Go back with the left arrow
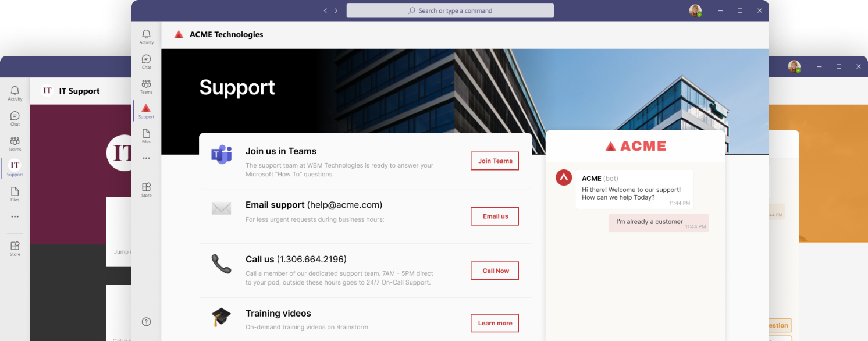 click(x=325, y=10)
